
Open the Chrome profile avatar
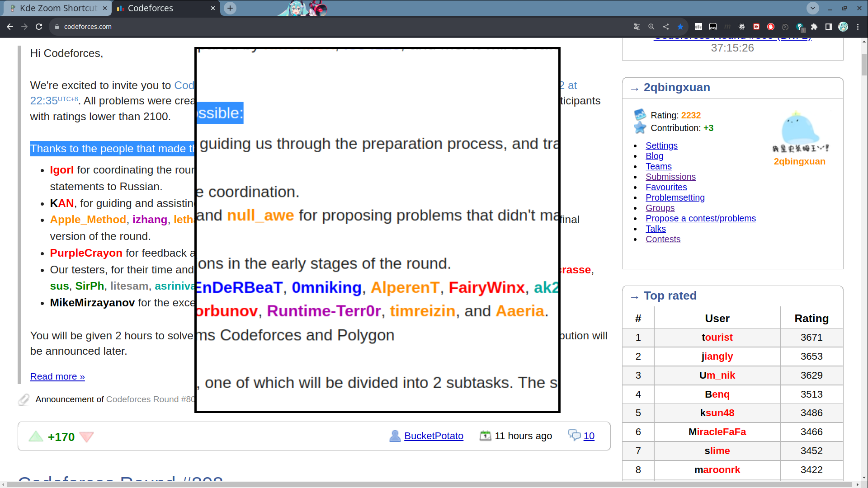point(843,27)
